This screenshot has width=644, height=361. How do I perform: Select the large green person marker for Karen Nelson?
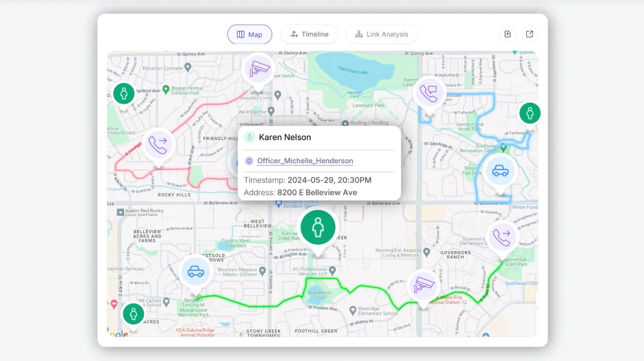318,228
